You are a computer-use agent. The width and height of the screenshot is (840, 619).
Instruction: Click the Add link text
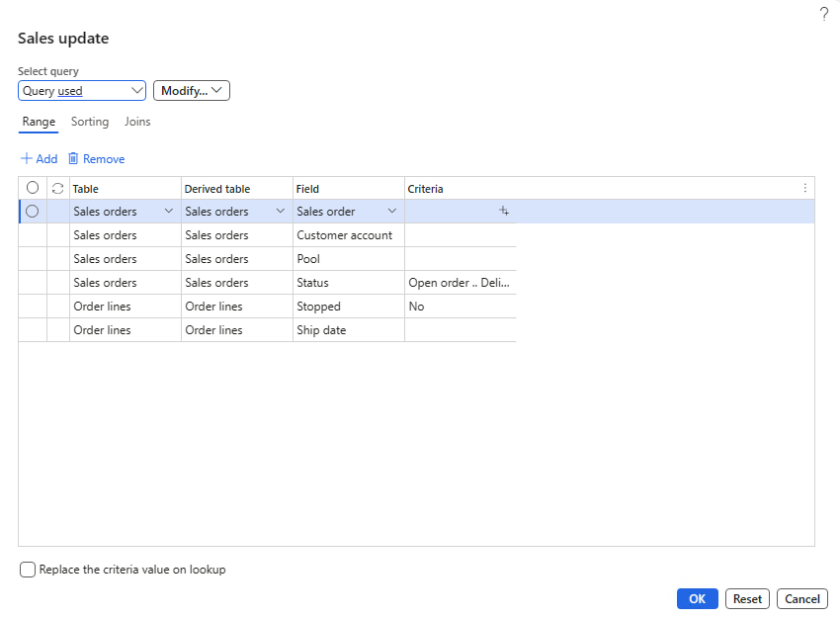[46, 158]
